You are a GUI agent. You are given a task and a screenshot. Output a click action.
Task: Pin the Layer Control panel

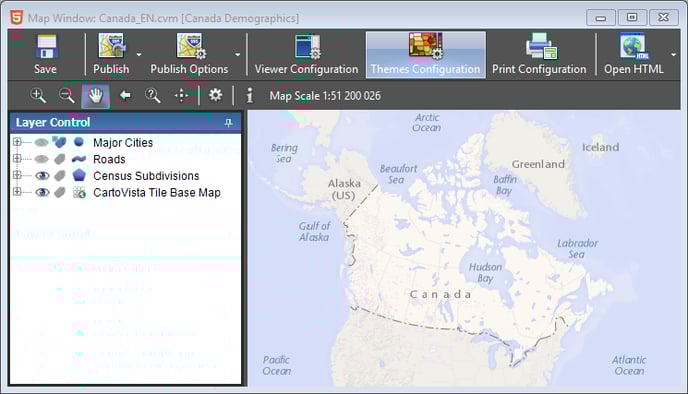tap(228, 122)
